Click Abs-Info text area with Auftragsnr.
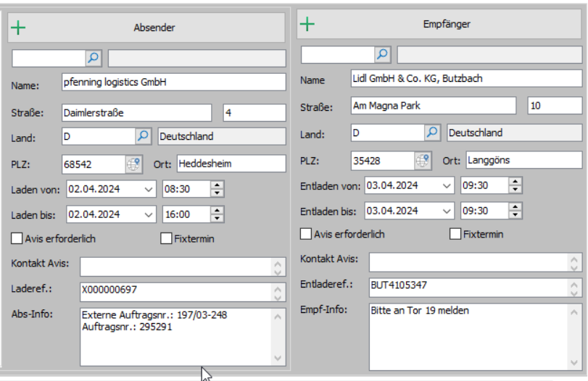588x381 pixels. 183,337
